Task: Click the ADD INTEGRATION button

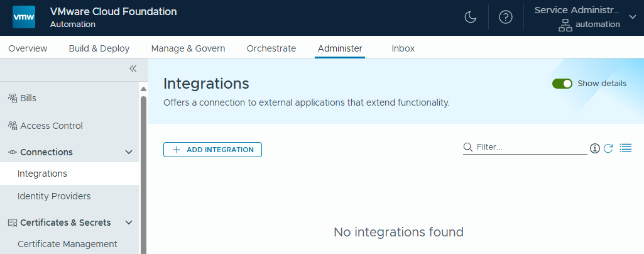Action: coord(212,150)
